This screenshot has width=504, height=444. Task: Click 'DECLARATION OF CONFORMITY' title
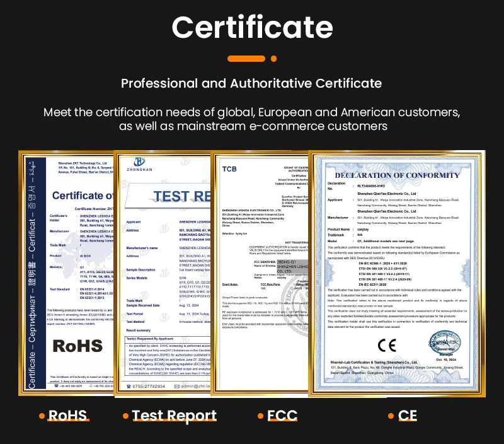pos(398,175)
